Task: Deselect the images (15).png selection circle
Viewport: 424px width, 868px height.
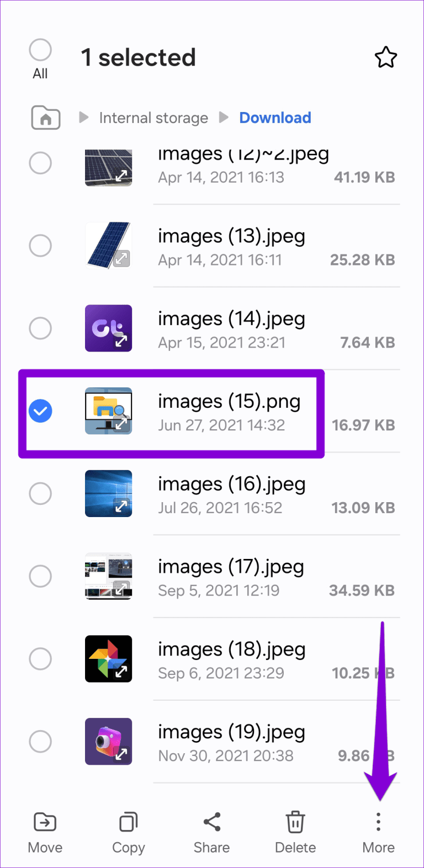Action: click(x=40, y=411)
